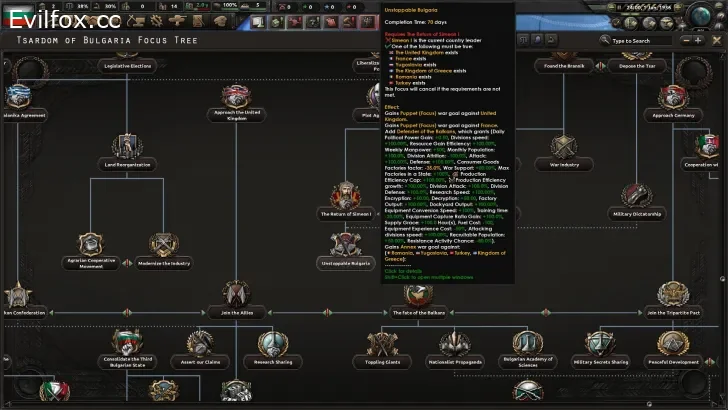This screenshot has height=410, width=728.
Task: Click the first alert icon with paper document
Action: click(x=259, y=22)
